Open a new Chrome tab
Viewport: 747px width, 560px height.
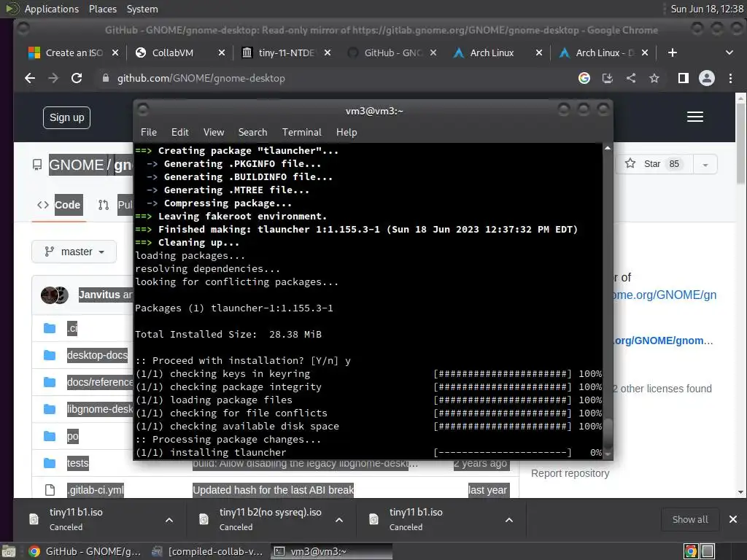tap(672, 52)
